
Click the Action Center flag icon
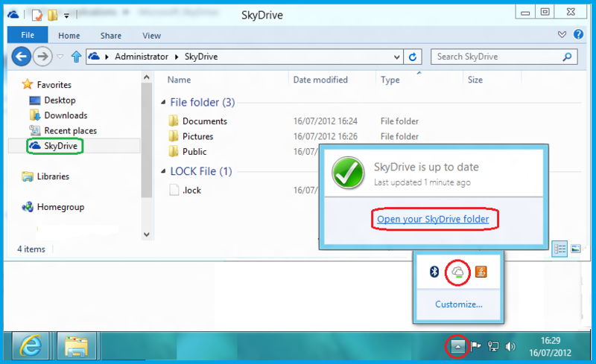[475, 346]
